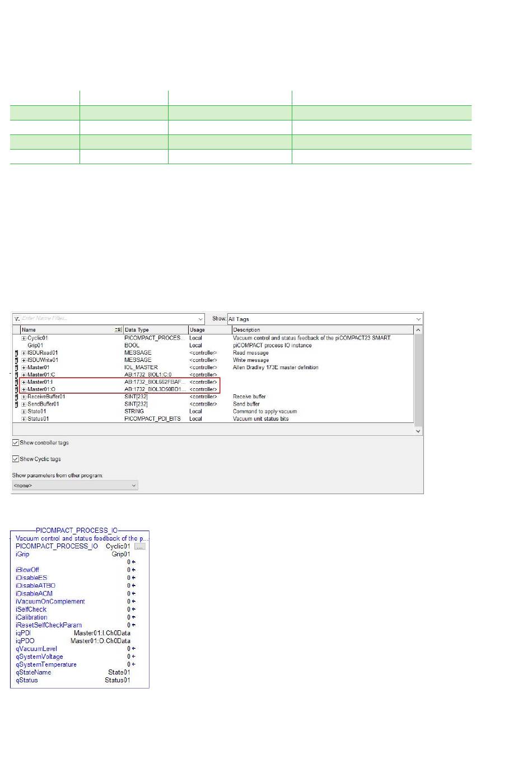Click the Vacuum unit status bits description

(261, 418)
